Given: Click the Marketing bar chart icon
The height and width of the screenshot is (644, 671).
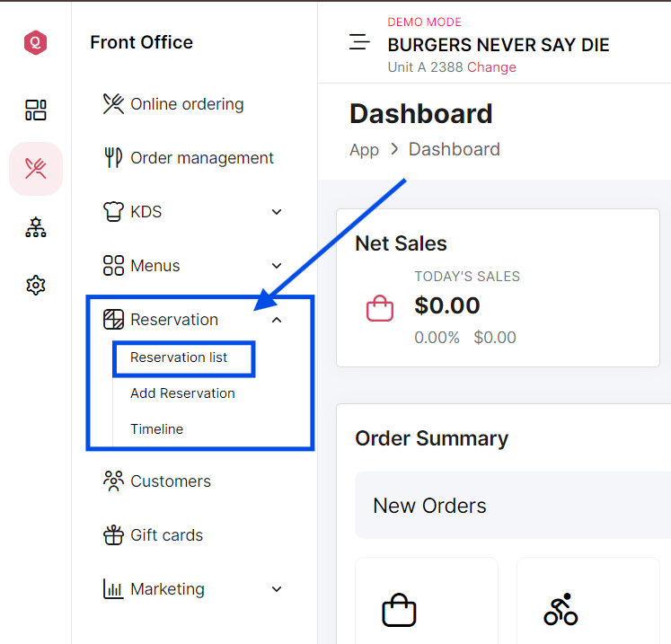Looking at the screenshot, I should click(113, 589).
